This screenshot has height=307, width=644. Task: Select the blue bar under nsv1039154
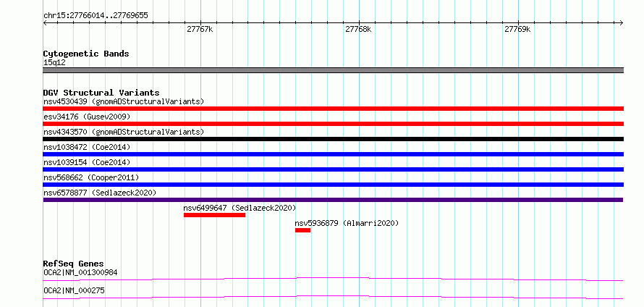click(x=333, y=169)
